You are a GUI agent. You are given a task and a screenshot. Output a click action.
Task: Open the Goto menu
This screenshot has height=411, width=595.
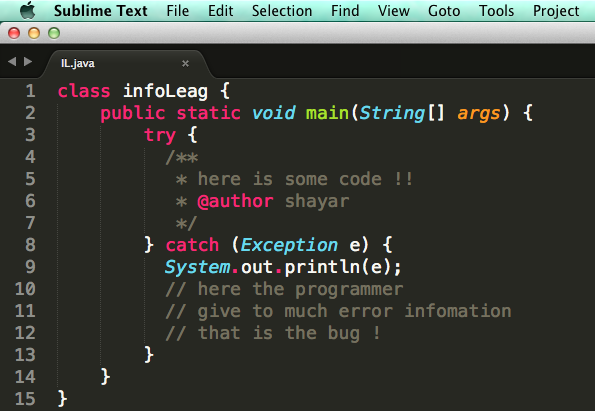[444, 11]
